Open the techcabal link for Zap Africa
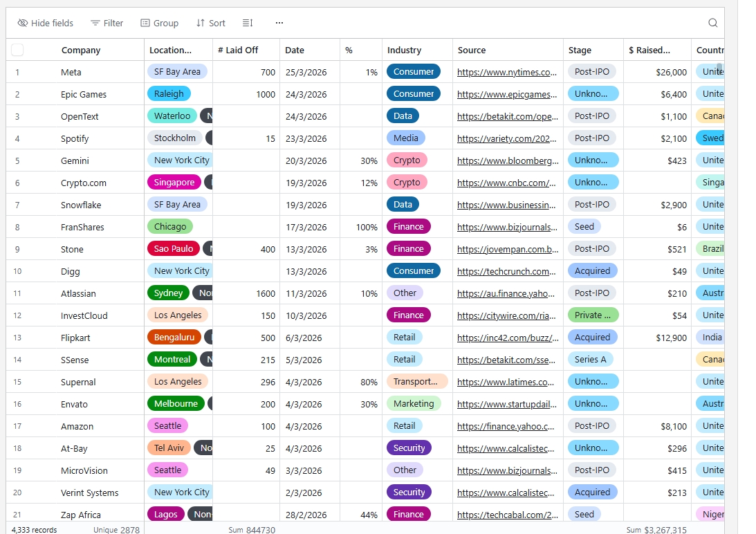 tap(507, 515)
